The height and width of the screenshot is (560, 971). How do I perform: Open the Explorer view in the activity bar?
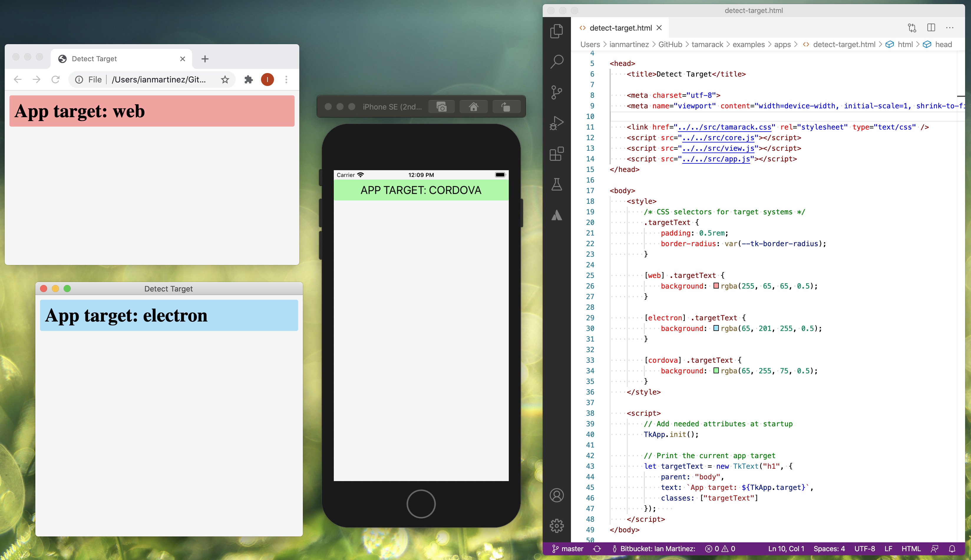pyautogui.click(x=556, y=31)
